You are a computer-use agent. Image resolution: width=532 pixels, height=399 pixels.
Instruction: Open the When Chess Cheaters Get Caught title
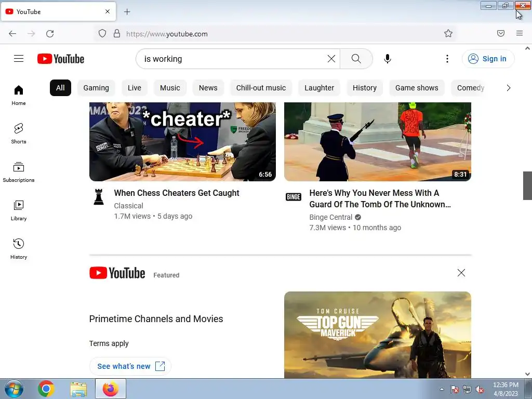pos(177,193)
